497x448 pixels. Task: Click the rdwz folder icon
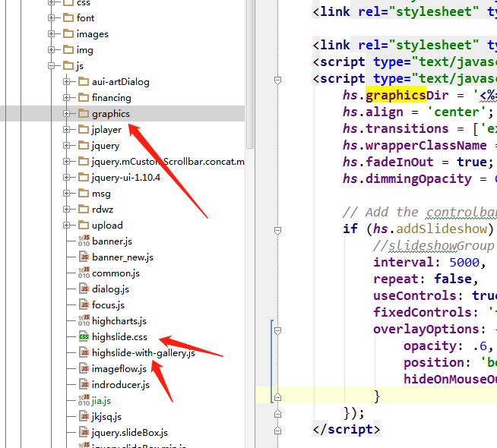tap(84, 208)
